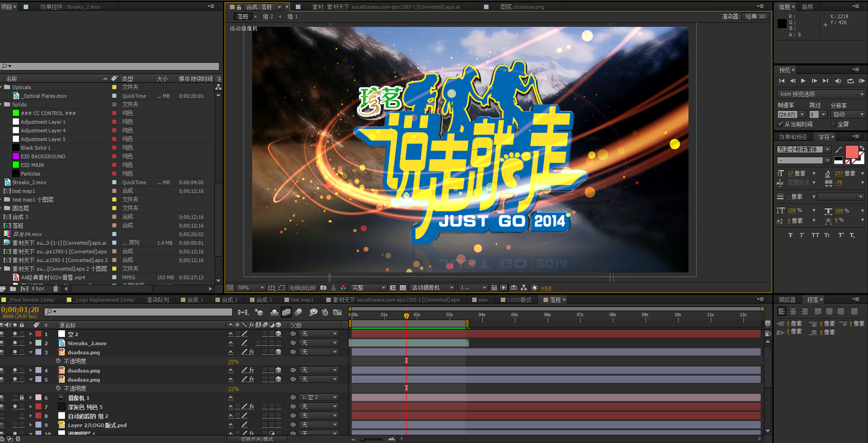
Task: Click the current time 0;00;01;20 in timeline
Action: [20, 310]
